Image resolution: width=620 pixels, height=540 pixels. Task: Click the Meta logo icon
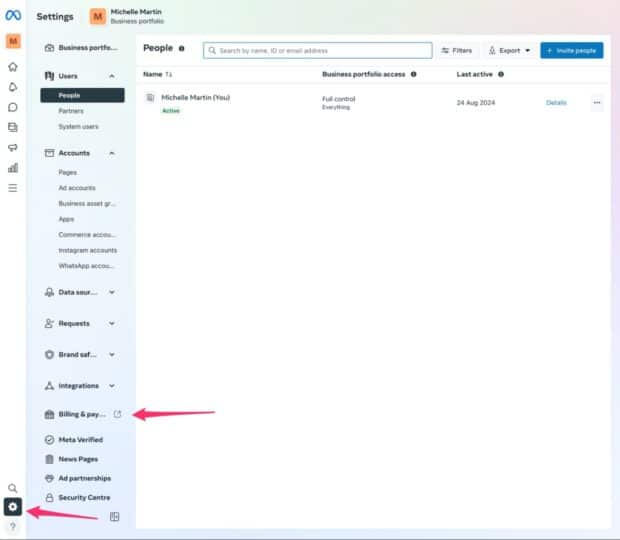13,15
